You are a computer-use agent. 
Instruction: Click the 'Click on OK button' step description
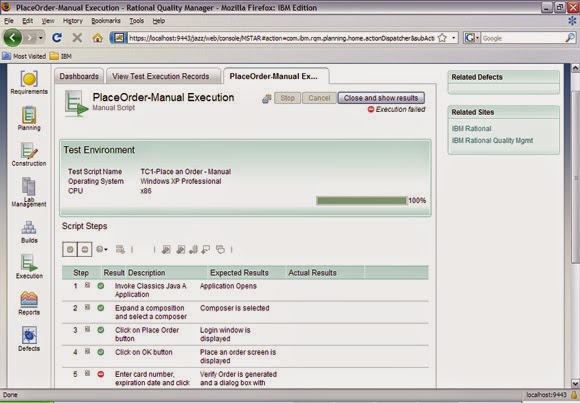144,352
